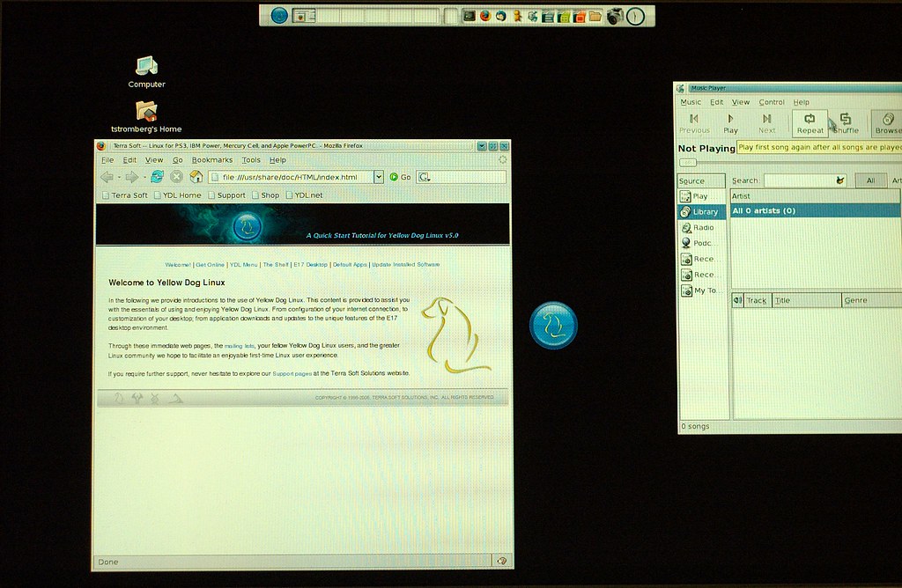
Task: Open the Firefox search engine selector
Action: tap(424, 177)
